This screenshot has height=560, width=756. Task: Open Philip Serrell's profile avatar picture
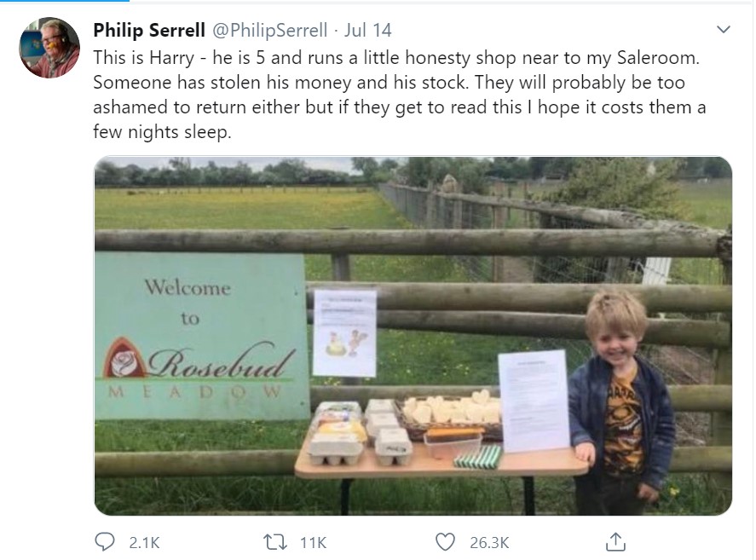(49, 47)
